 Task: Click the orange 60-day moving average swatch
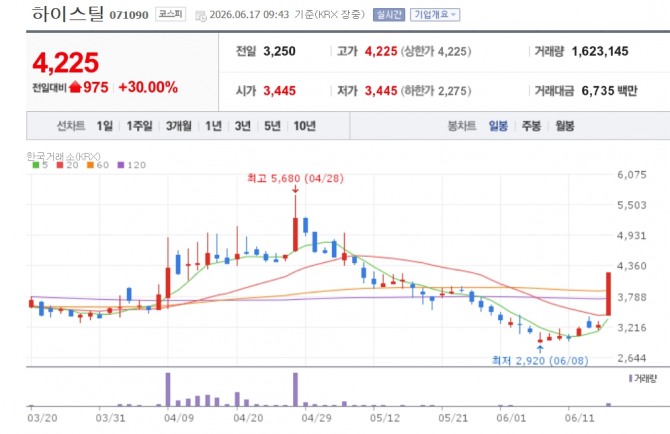[90, 165]
